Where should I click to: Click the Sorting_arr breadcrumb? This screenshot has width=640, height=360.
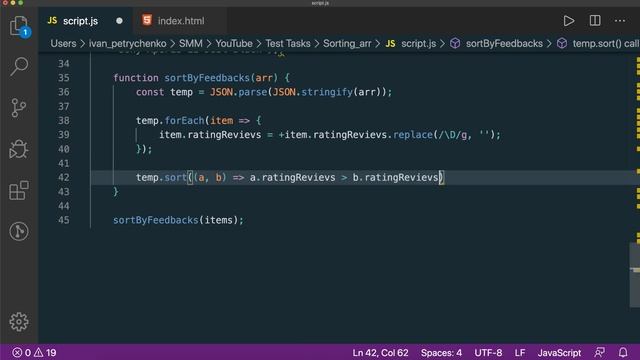[347, 44]
